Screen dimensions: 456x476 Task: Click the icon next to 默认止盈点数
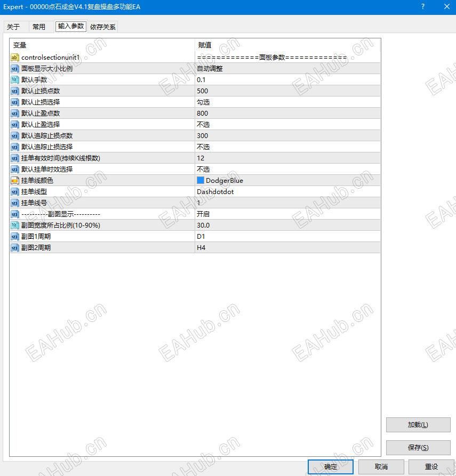(x=14, y=114)
